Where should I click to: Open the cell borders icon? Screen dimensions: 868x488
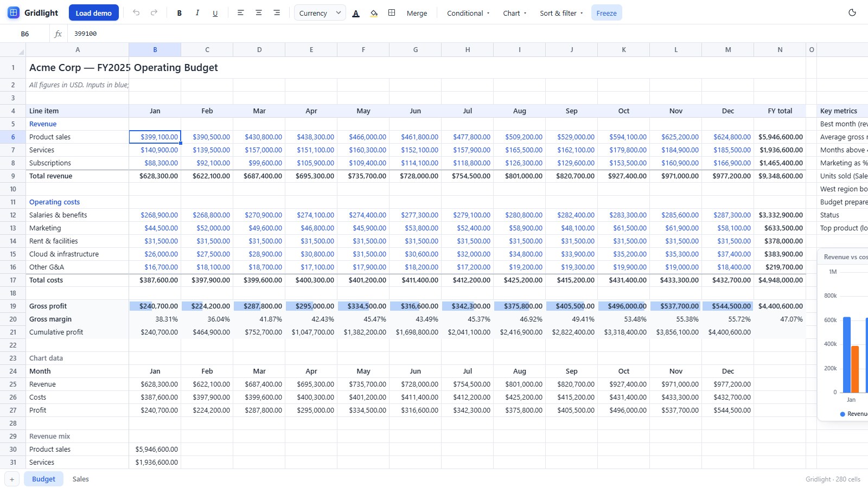pos(392,12)
